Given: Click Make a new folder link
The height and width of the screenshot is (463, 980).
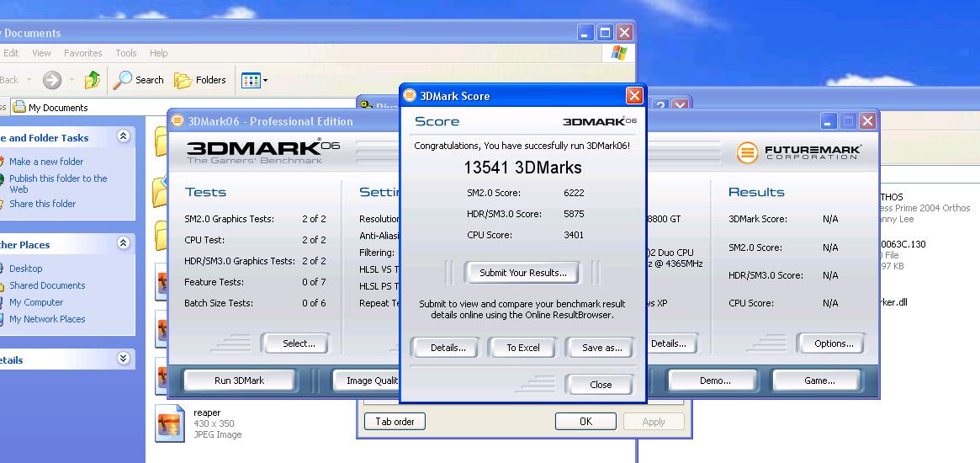Looking at the screenshot, I should (46, 162).
